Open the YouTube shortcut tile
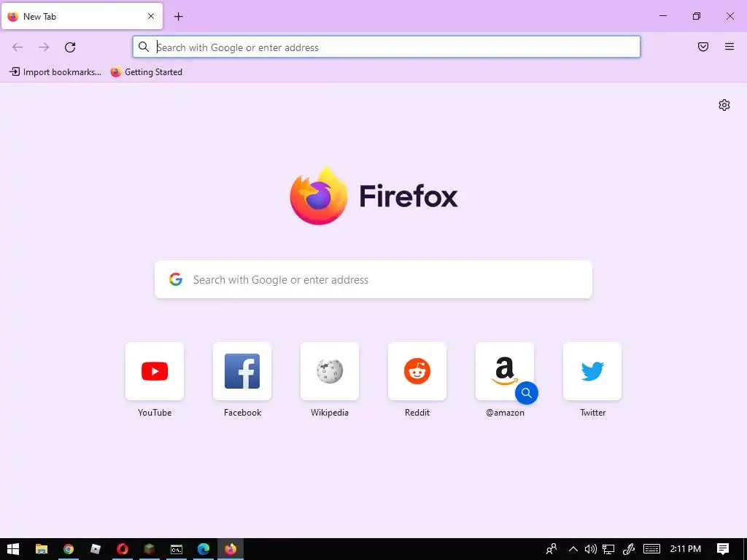The width and height of the screenshot is (747, 560). pos(155,371)
